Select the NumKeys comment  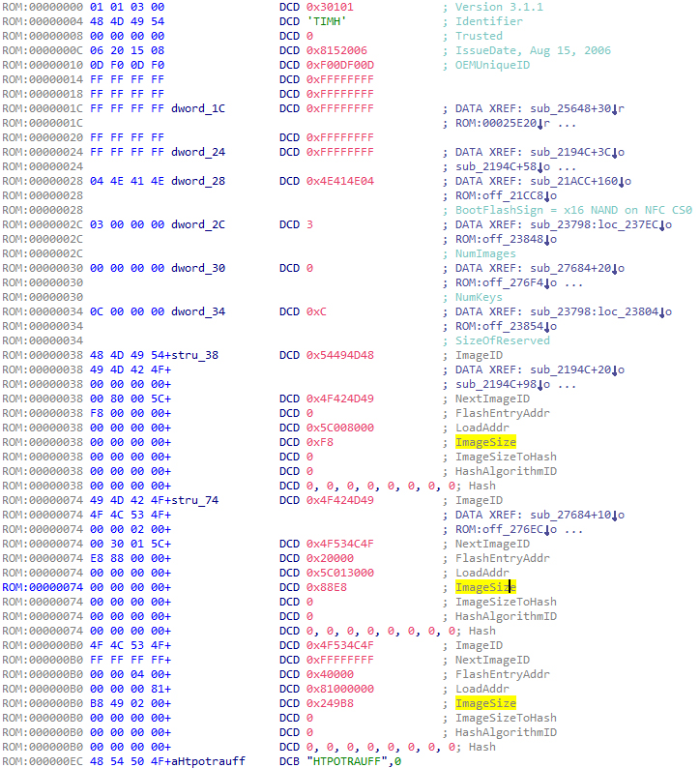(x=479, y=297)
